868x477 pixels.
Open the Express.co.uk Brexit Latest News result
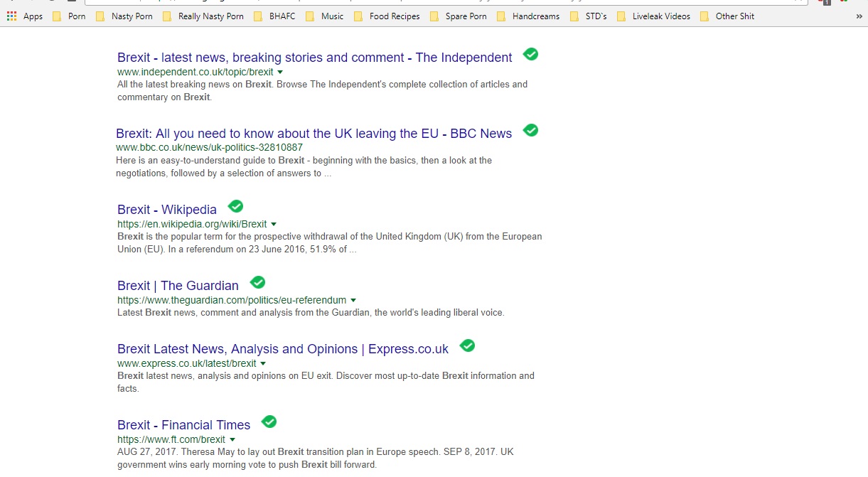point(283,349)
